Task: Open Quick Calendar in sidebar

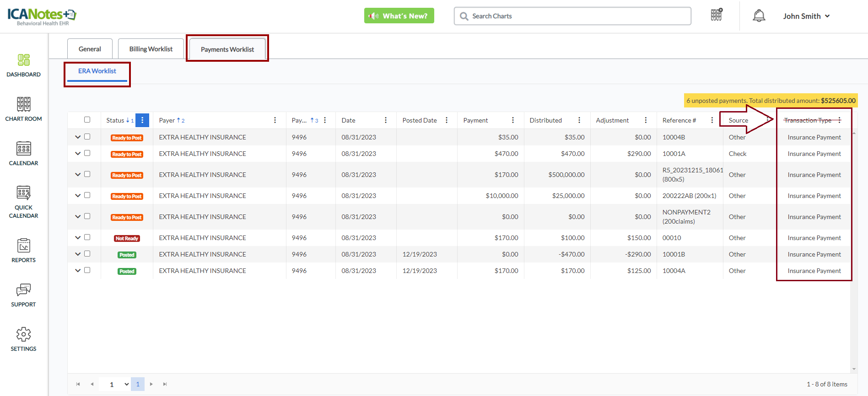Action: [23, 202]
